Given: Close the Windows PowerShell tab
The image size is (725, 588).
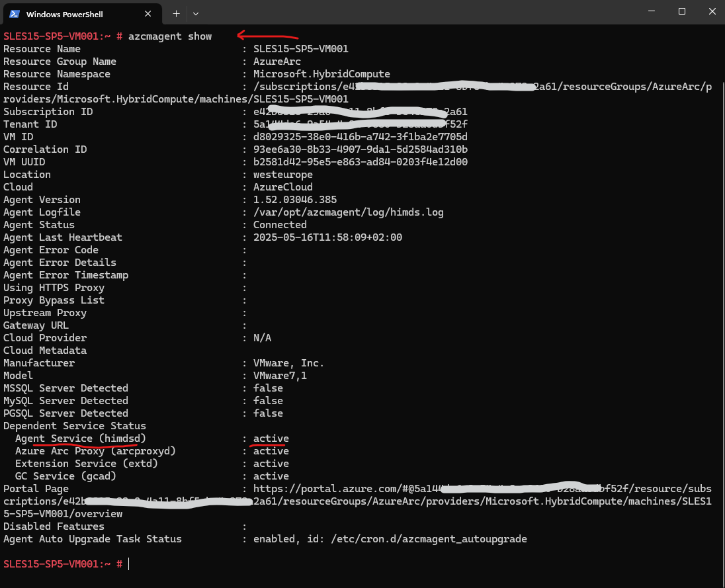Looking at the screenshot, I should pos(148,14).
